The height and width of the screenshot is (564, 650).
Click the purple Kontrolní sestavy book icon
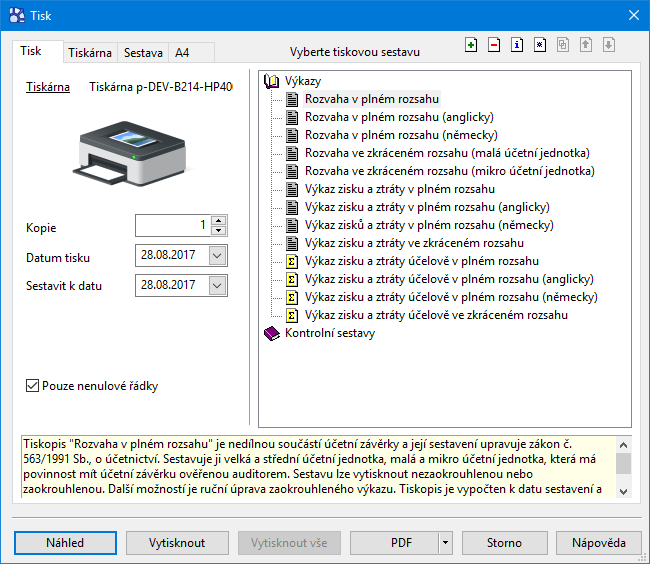(x=272, y=333)
